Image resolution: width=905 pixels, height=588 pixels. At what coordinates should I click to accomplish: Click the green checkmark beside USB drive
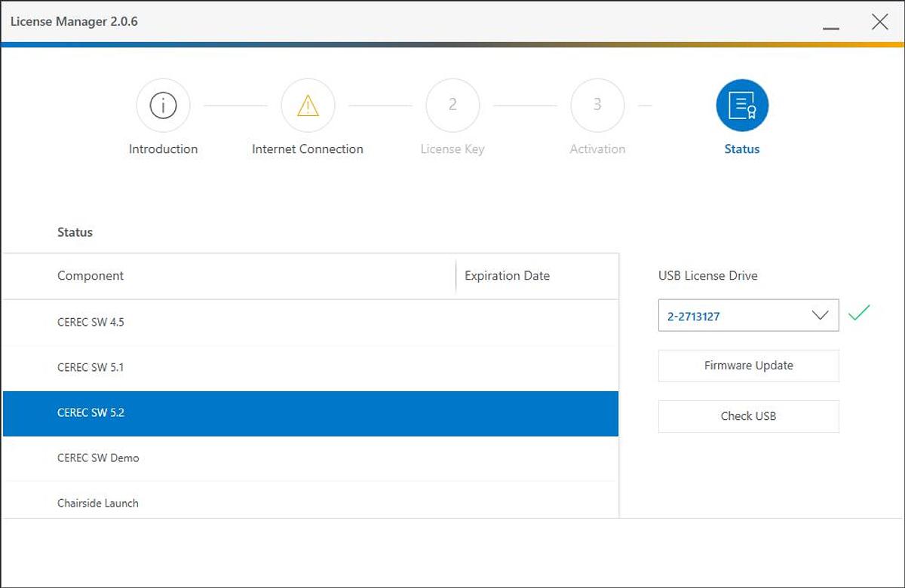[859, 313]
